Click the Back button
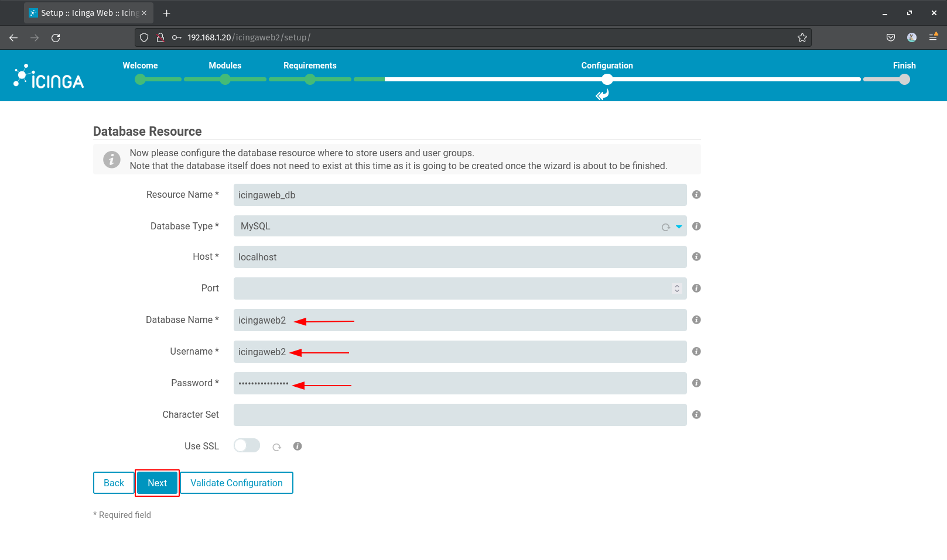Viewport: 947px width, 560px height. click(x=114, y=483)
